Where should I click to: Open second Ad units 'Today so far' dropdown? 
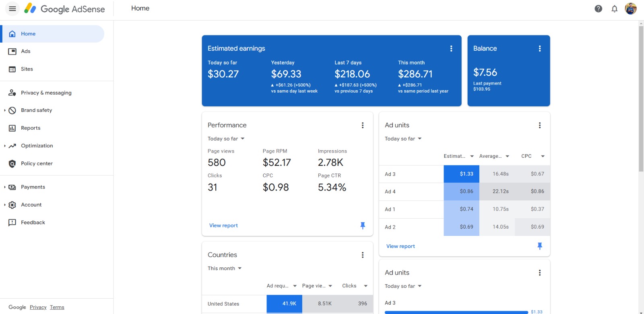[403, 286]
